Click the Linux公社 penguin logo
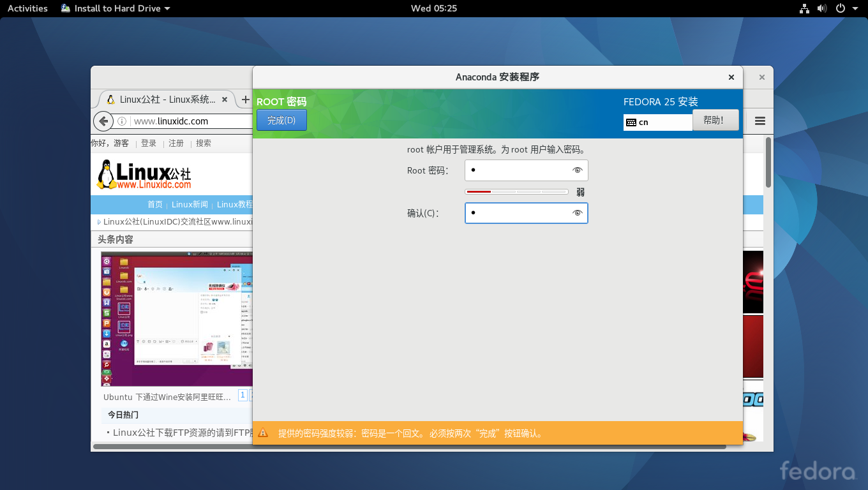The height and width of the screenshot is (490, 868). tap(144, 174)
